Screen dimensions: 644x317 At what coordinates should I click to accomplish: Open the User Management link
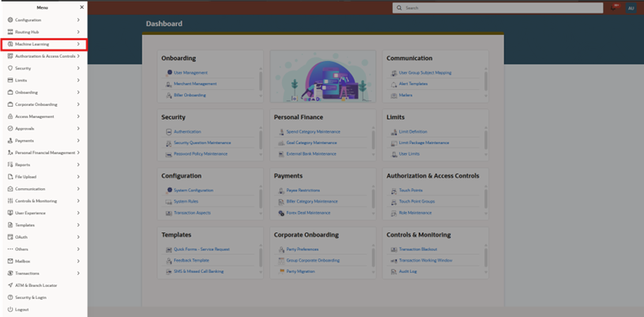coord(191,73)
